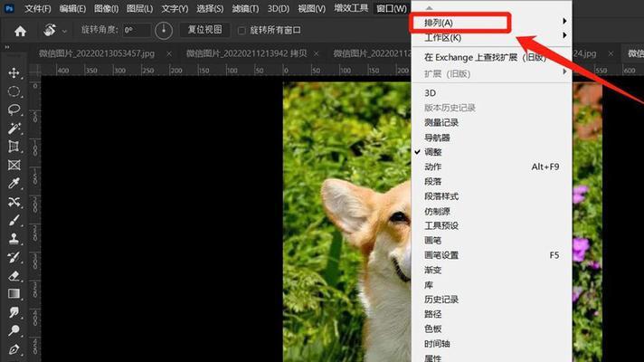Image resolution: width=644 pixels, height=362 pixels.
Task: Select the Move tool
Action: [x=14, y=72]
